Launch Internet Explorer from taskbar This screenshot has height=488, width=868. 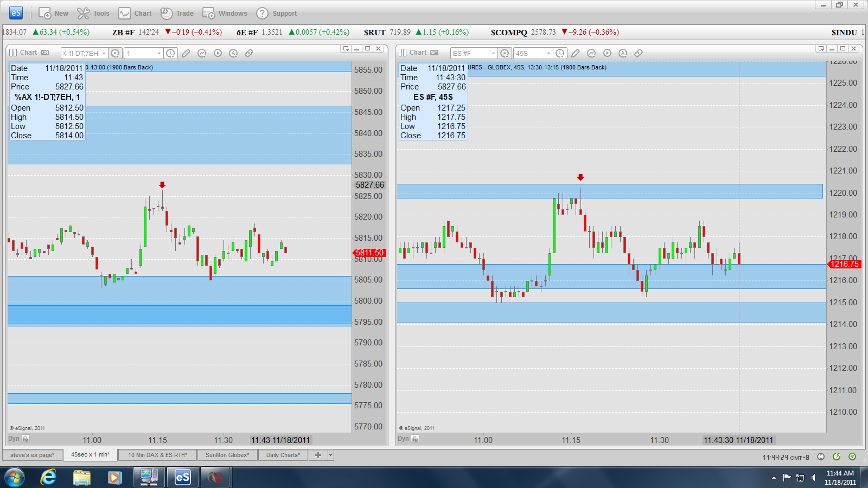48,477
